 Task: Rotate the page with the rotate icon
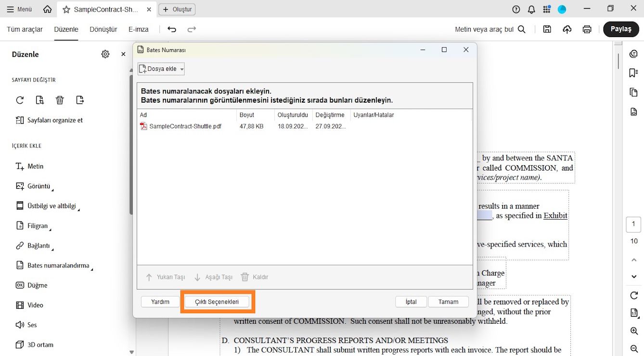coord(20,100)
